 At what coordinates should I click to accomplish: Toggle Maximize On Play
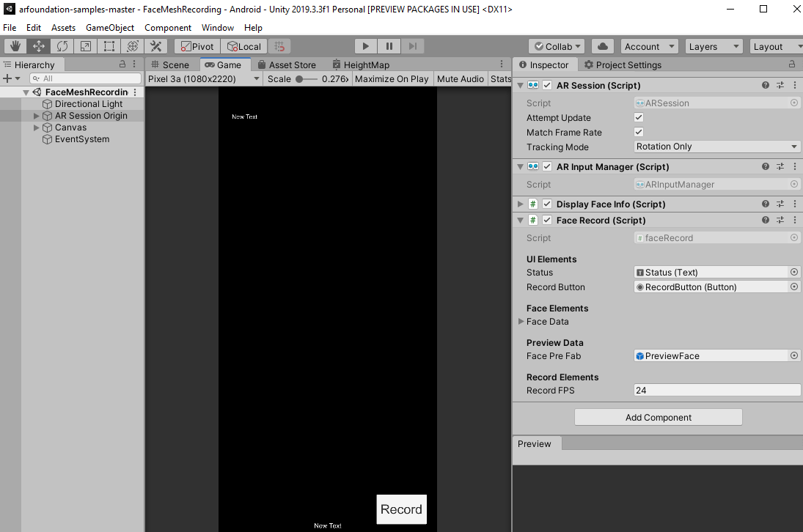(x=392, y=79)
